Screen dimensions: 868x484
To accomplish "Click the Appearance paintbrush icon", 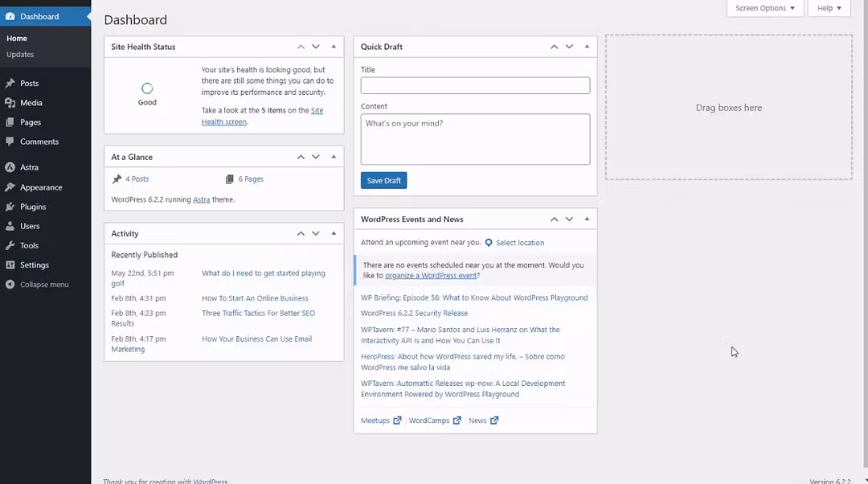I will [10, 187].
